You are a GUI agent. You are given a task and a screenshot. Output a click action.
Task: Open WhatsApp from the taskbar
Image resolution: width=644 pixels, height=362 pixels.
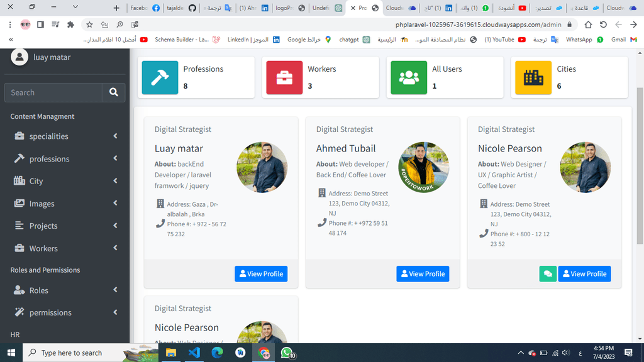pos(287,353)
